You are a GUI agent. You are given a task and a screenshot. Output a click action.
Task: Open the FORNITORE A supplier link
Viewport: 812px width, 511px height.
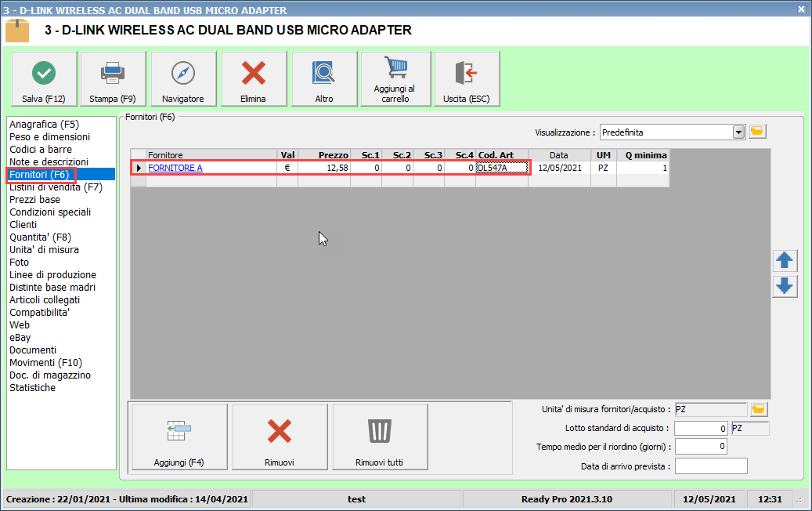pyautogui.click(x=175, y=168)
